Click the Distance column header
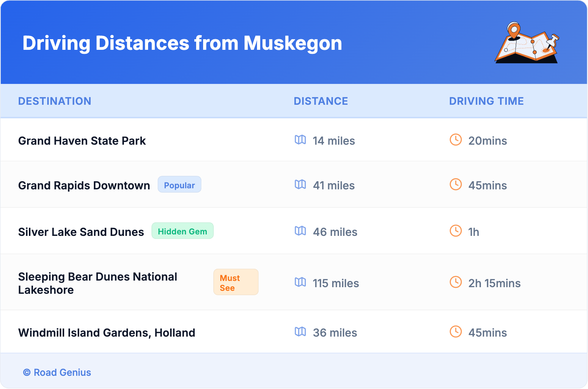The width and height of the screenshot is (588, 389). pyautogui.click(x=321, y=101)
